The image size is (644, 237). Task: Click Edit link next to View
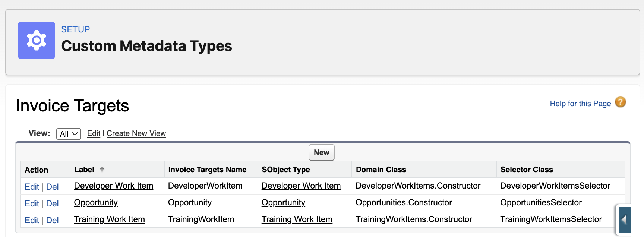pyautogui.click(x=94, y=133)
